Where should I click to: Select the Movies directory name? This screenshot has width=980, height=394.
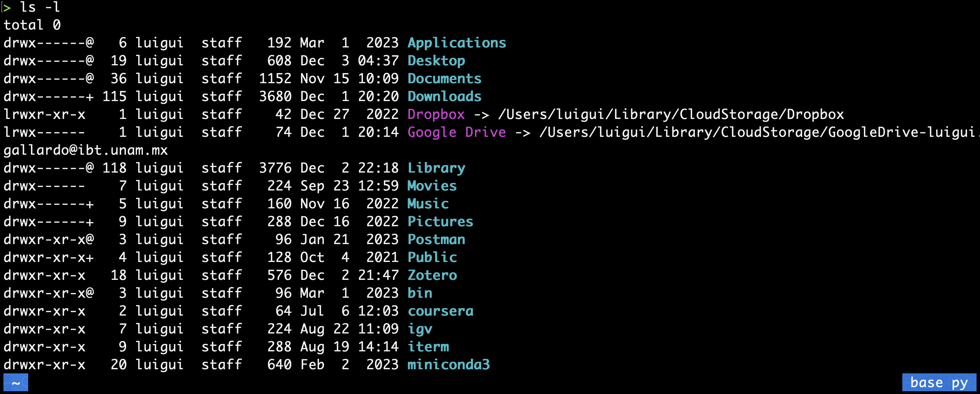pos(432,186)
